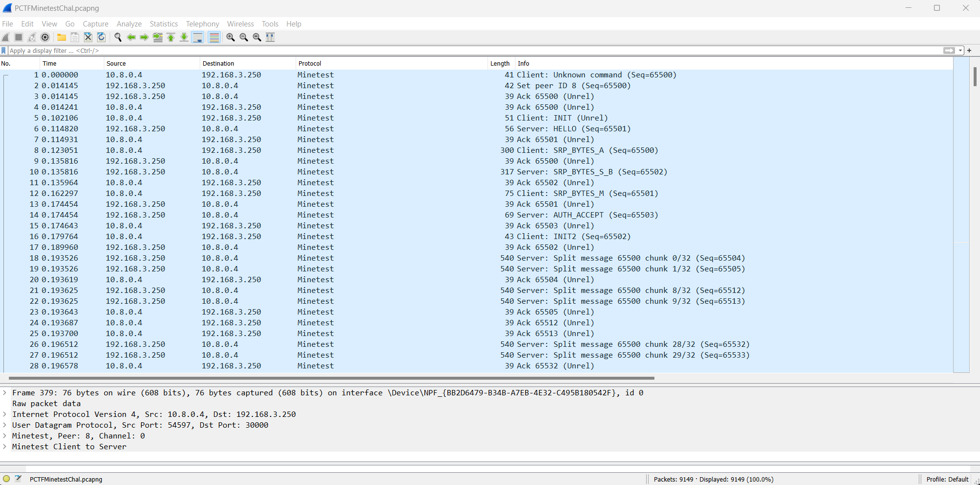Expand Minetest Client to Server details
980x485 pixels.
pos(5,446)
